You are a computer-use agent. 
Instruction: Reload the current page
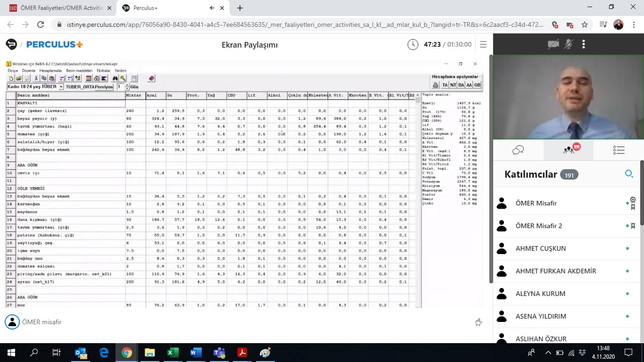(x=41, y=25)
